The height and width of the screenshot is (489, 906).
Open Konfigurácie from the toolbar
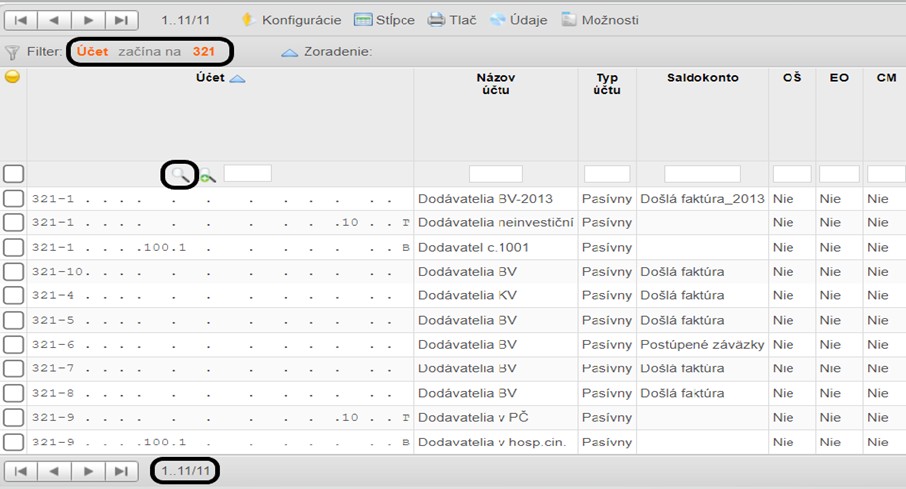291,20
